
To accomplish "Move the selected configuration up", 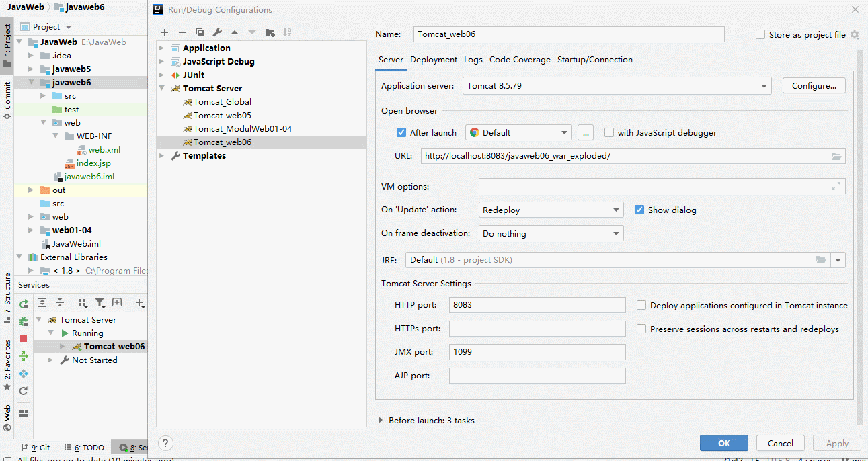I will pyautogui.click(x=235, y=32).
